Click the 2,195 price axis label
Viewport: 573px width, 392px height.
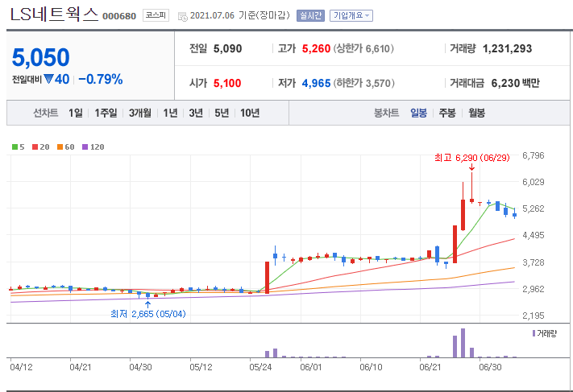click(x=534, y=316)
